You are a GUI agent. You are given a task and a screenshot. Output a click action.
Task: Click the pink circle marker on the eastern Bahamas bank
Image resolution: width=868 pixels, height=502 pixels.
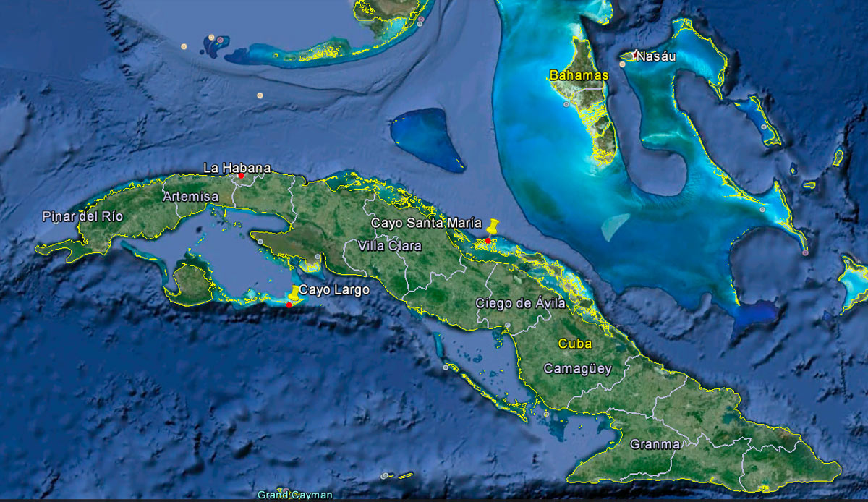tap(806, 253)
